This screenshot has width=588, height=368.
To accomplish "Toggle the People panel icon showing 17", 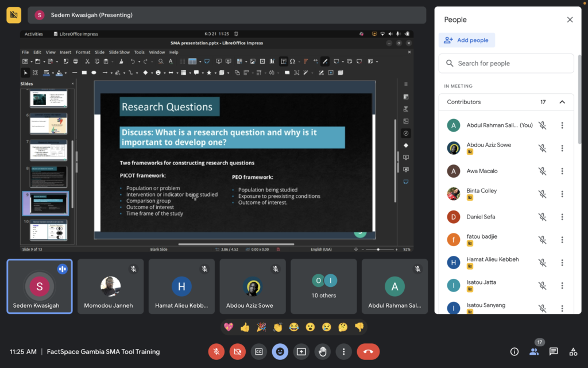I will pos(534,352).
